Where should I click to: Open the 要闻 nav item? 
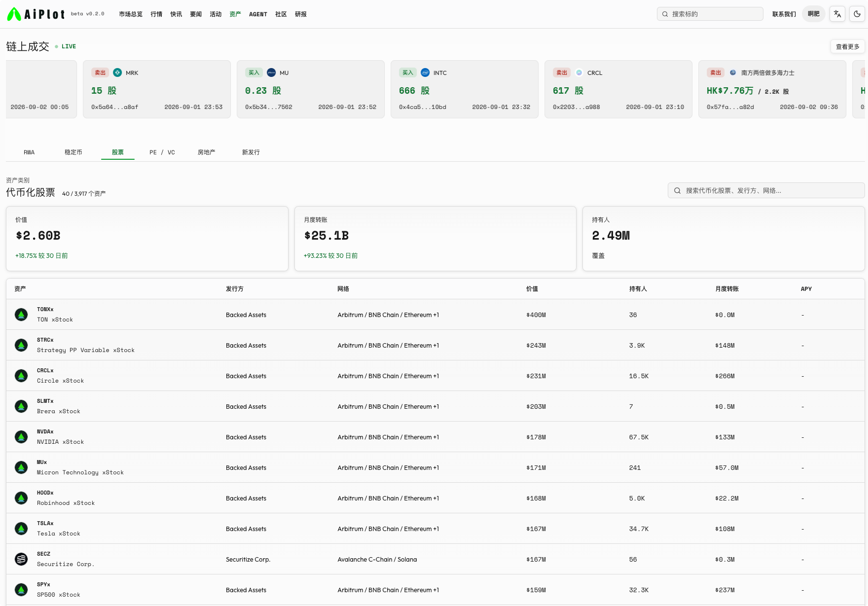point(196,14)
